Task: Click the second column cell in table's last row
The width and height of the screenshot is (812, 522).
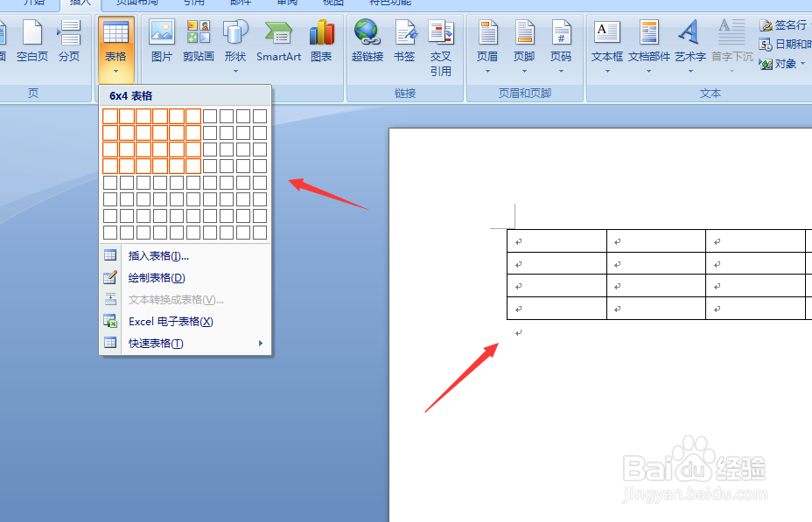Action: [656, 309]
